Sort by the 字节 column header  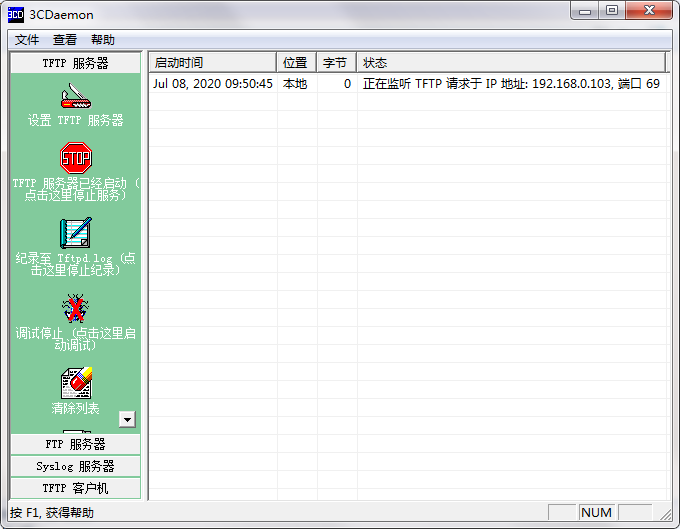point(337,63)
